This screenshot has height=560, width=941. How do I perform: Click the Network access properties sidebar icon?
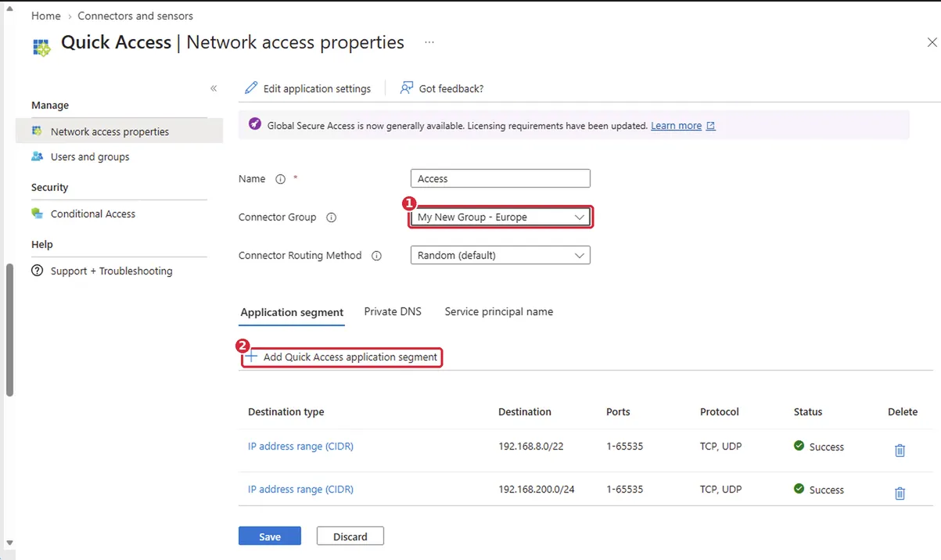(x=37, y=131)
